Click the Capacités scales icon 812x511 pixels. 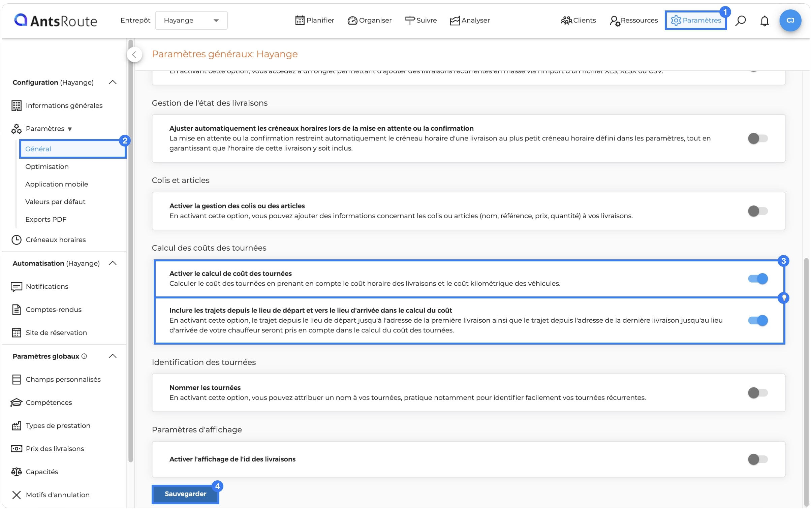(x=16, y=472)
